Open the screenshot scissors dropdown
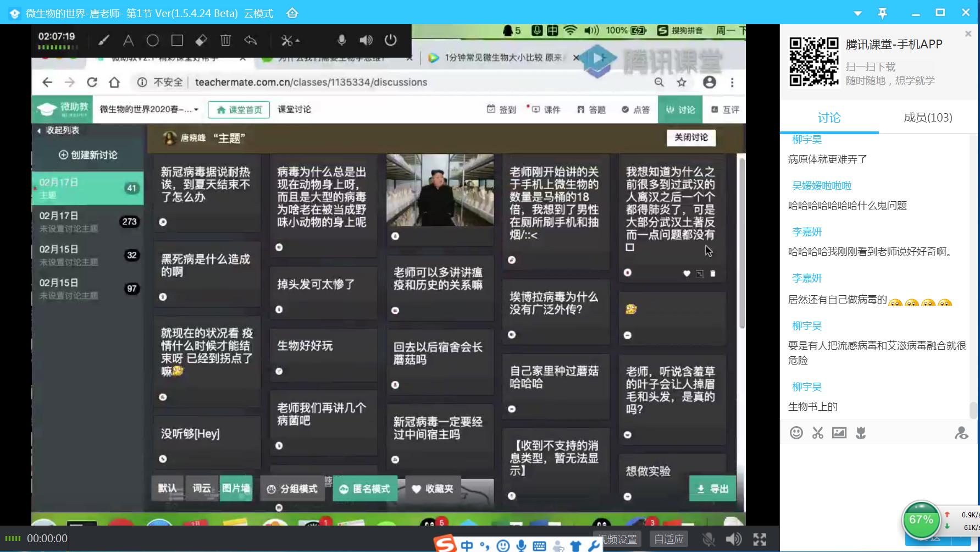This screenshot has height=552, width=980. (290, 40)
